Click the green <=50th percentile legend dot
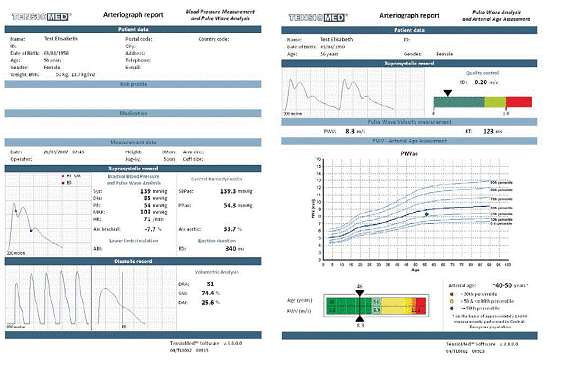This screenshot has width=566, height=378. [x=452, y=308]
